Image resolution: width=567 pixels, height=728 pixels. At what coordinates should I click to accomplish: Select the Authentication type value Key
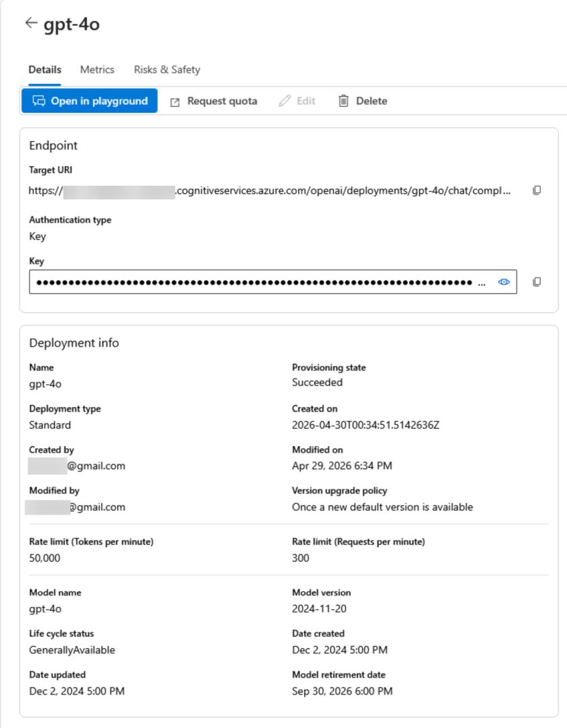pos(37,237)
